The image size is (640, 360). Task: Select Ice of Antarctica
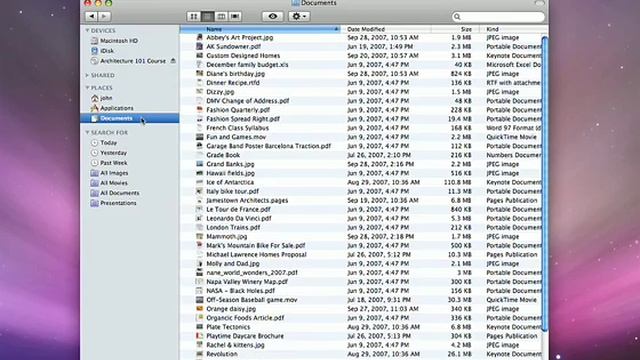pyautogui.click(x=230, y=182)
